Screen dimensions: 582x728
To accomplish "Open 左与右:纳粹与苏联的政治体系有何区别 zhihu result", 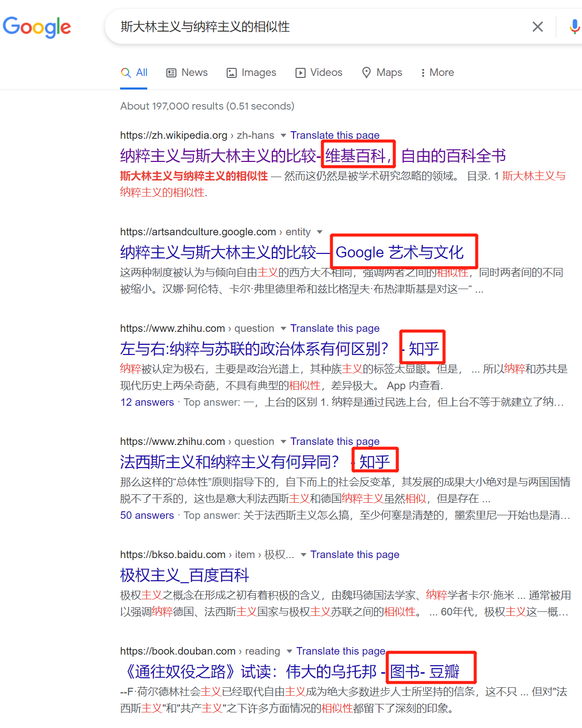I will click(279, 349).
